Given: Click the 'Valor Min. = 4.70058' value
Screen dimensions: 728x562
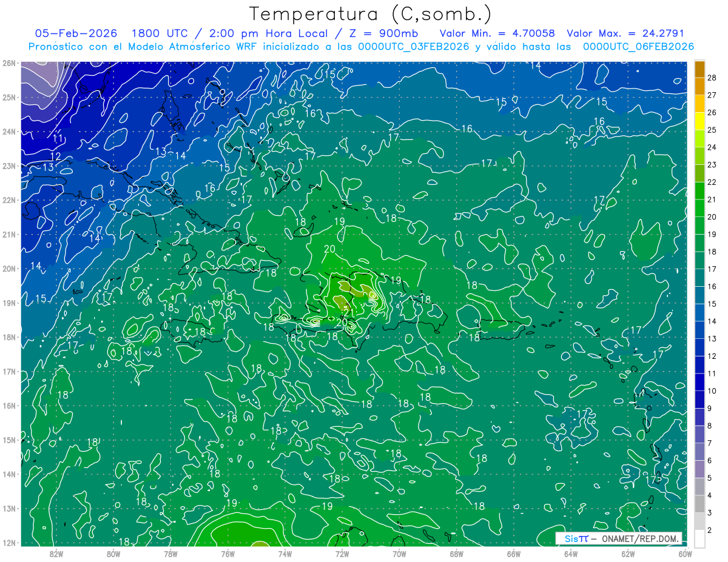Looking at the screenshot, I should pos(497,33).
